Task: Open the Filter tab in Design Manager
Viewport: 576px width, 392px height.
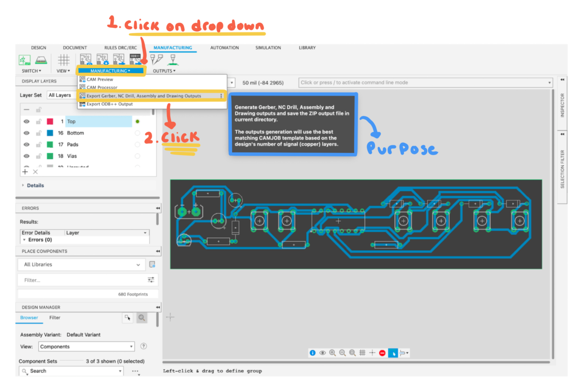Action: (55, 317)
